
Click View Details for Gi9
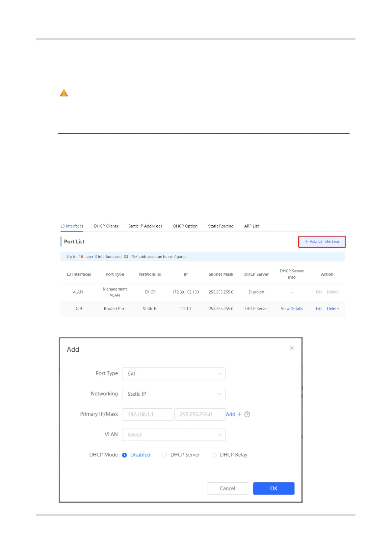click(x=292, y=309)
